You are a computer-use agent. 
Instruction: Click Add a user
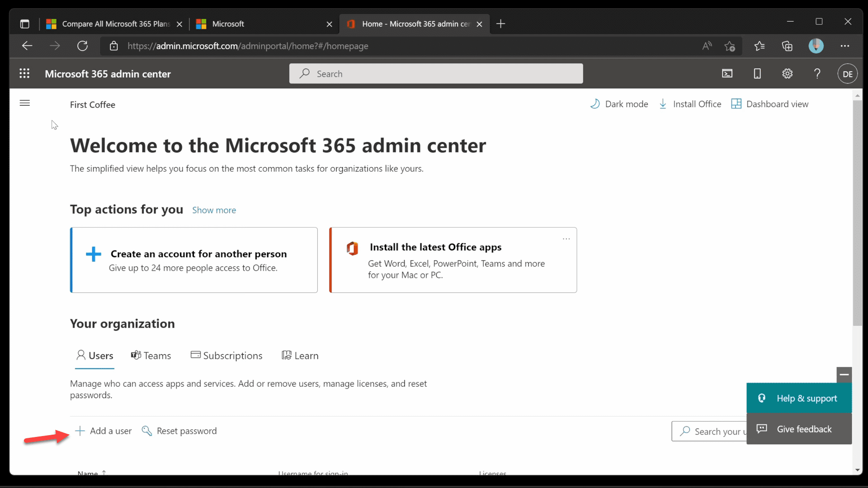coord(104,431)
